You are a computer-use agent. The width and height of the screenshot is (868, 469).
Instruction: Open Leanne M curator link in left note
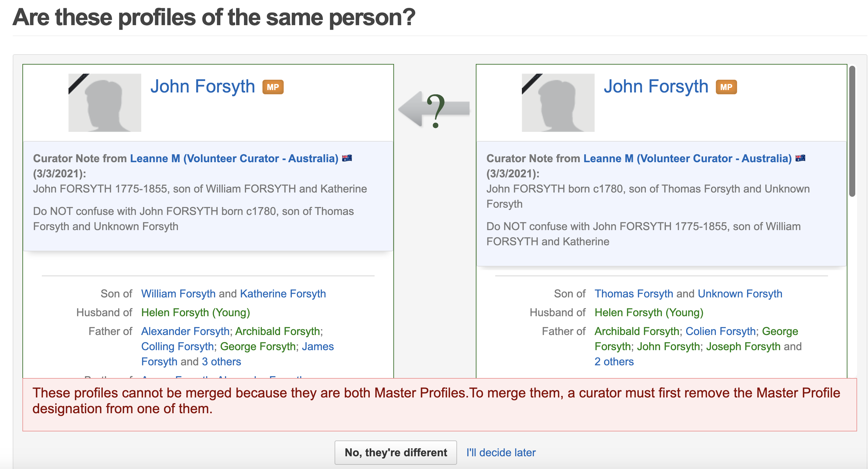234,159
